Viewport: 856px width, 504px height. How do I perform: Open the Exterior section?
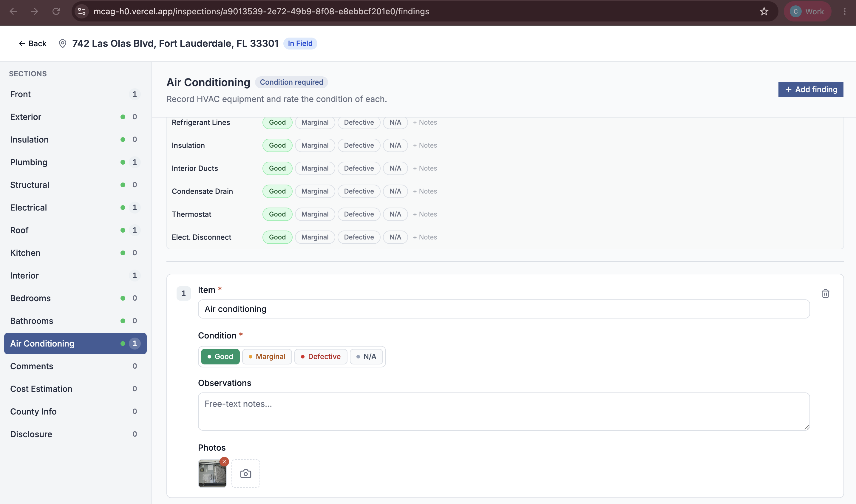pyautogui.click(x=75, y=117)
